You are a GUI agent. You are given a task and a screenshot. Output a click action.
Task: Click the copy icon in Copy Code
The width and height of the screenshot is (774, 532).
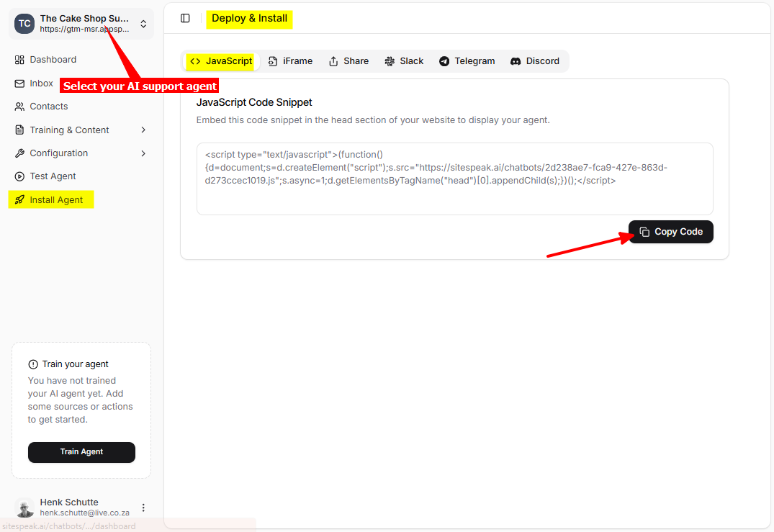pos(644,232)
